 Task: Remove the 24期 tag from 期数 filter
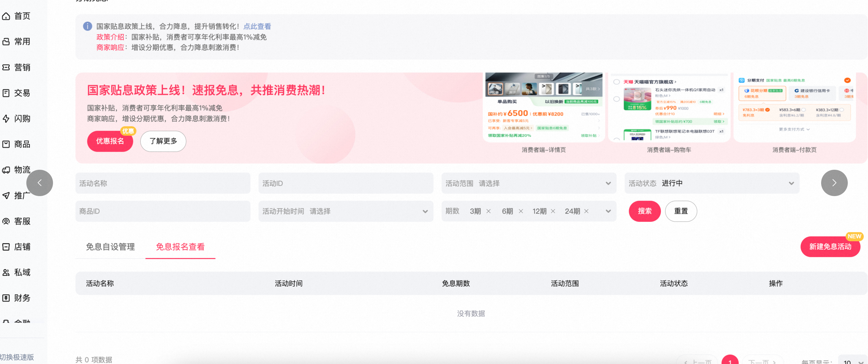coord(586,211)
